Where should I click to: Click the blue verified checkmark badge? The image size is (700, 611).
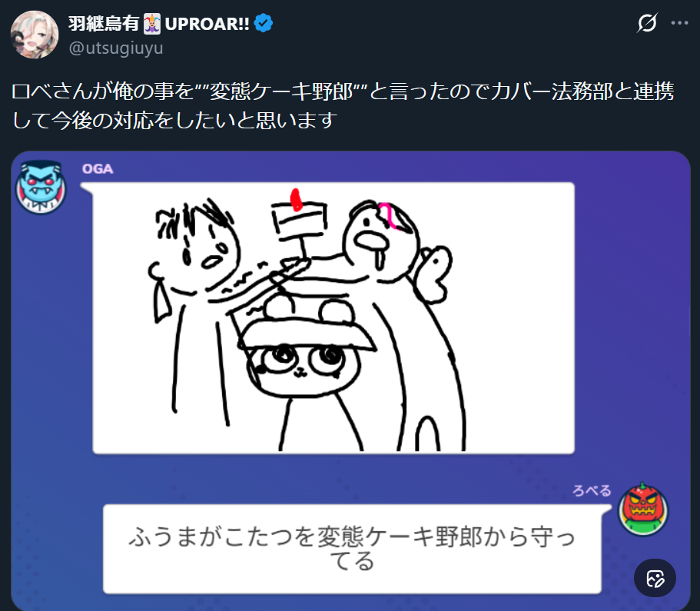pos(264,23)
